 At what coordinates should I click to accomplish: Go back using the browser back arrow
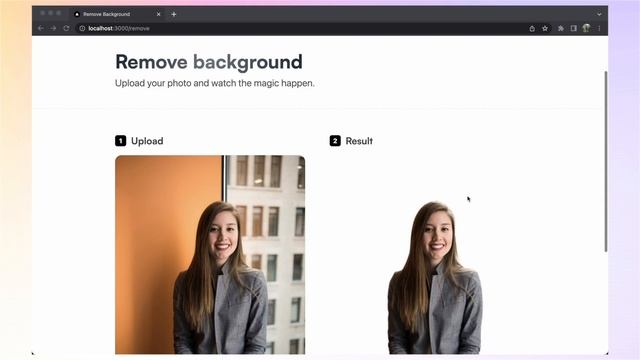40,28
